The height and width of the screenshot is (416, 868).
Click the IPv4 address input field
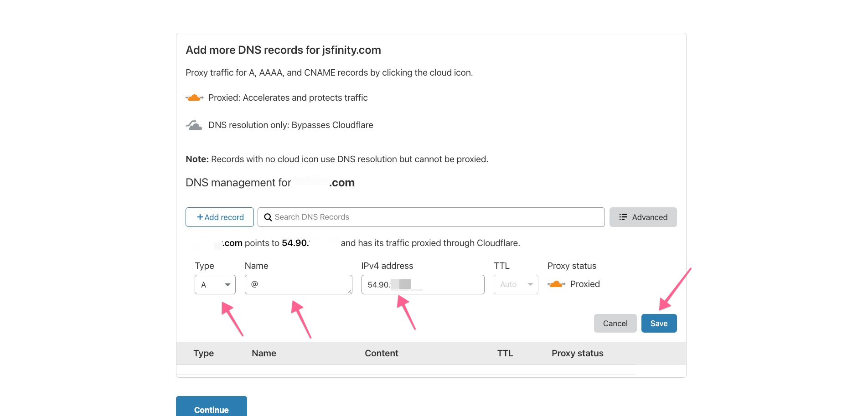point(423,285)
